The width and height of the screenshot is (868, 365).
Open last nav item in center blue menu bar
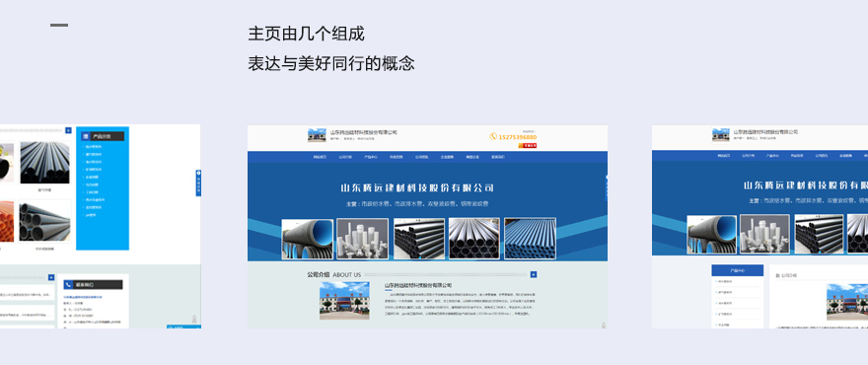click(498, 157)
